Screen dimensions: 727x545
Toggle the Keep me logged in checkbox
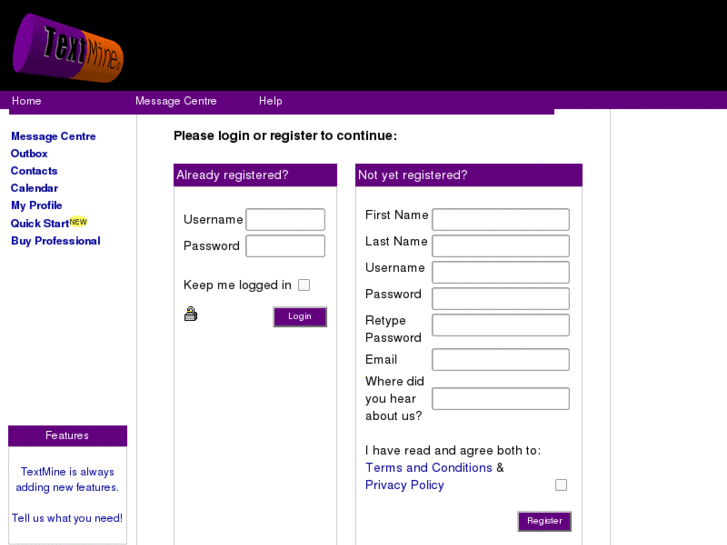304,285
